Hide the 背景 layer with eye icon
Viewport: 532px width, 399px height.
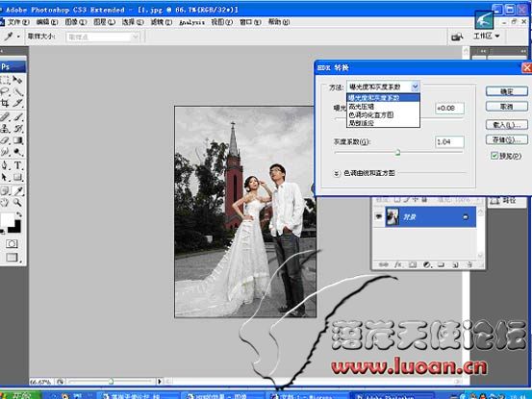tap(379, 216)
